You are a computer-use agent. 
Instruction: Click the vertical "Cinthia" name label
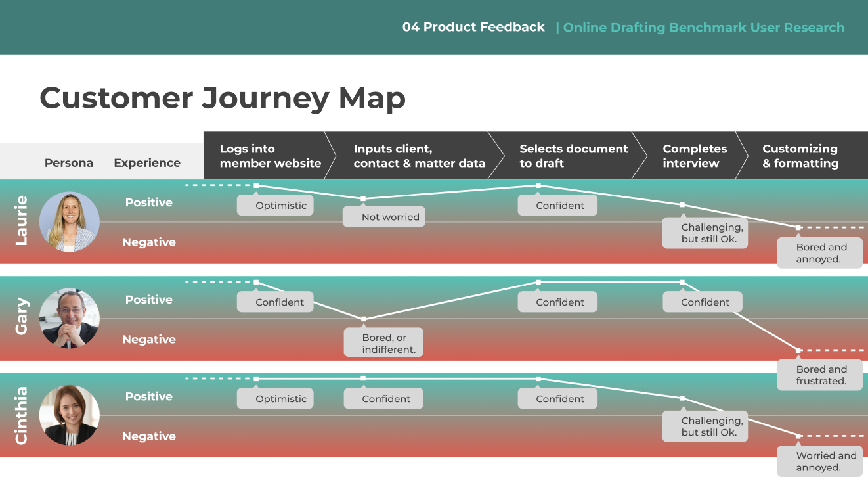21,415
